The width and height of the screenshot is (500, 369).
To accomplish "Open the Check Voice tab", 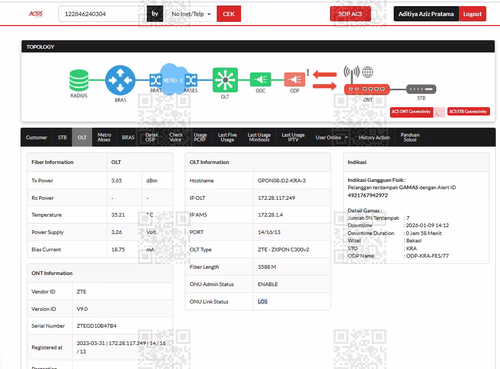I will point(176,137).
